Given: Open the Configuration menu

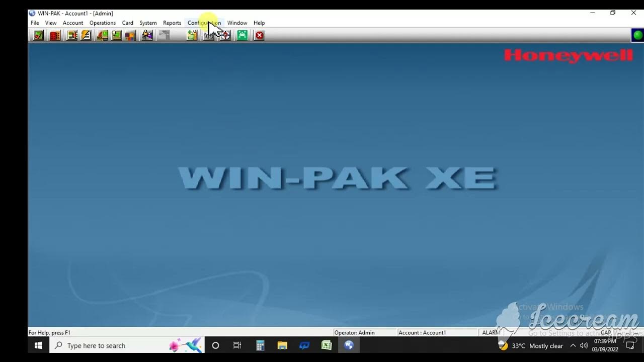Looking at the screenshot, I should (x=204, y=23).
